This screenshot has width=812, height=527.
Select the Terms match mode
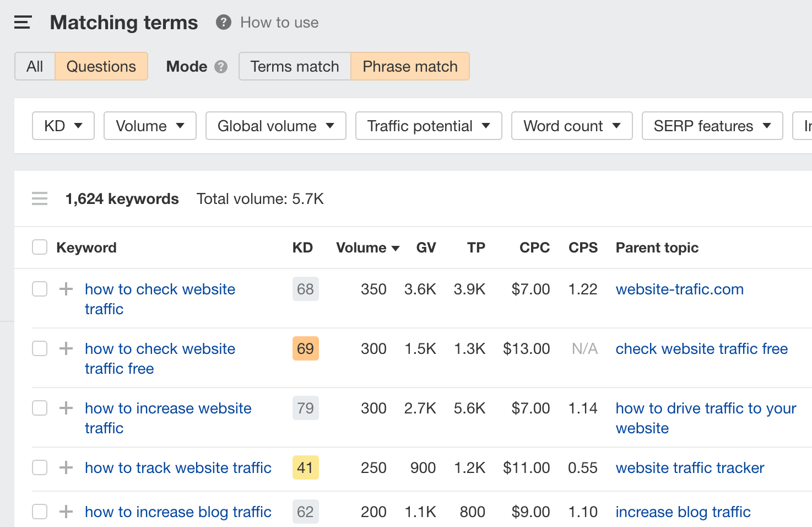click(x=294, y=66)
